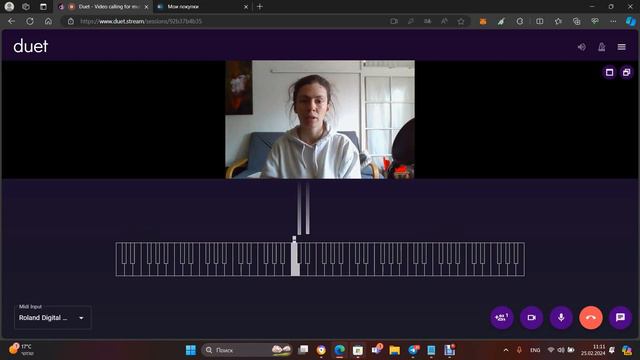Open File Explorer from the taskbar
Image resolution: width=640 pixels, height=360 pixels.
(x=394, y=350)
